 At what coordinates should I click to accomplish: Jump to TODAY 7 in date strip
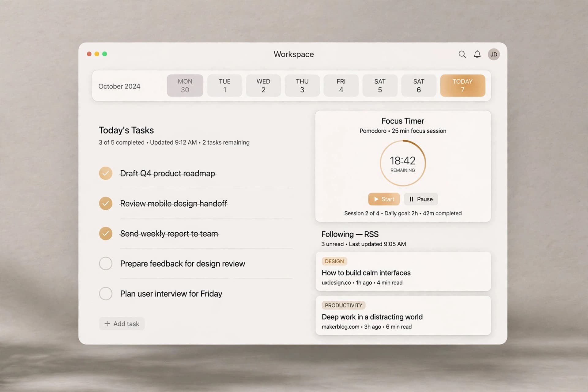click(462, 85)
